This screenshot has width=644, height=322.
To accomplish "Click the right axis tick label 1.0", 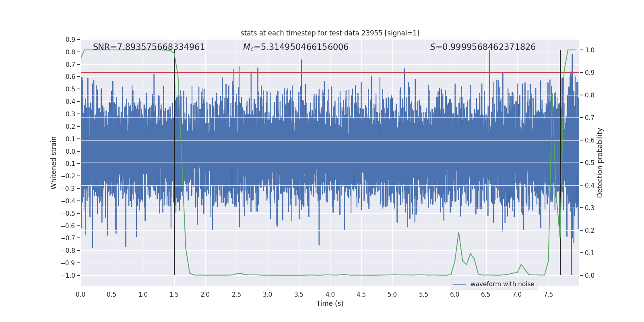I will click(590, 50).
